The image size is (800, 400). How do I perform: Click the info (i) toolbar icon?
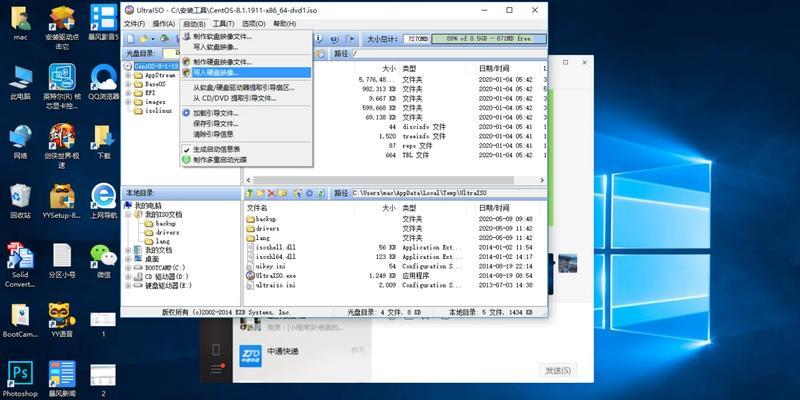tap(318, 39)
